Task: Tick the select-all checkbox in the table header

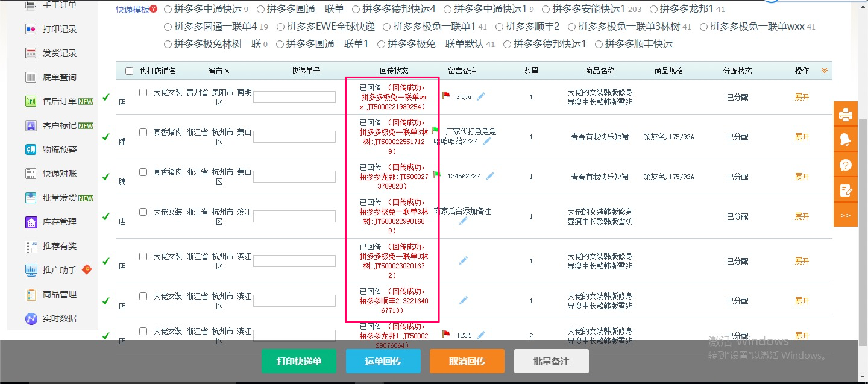Action: 129,71
